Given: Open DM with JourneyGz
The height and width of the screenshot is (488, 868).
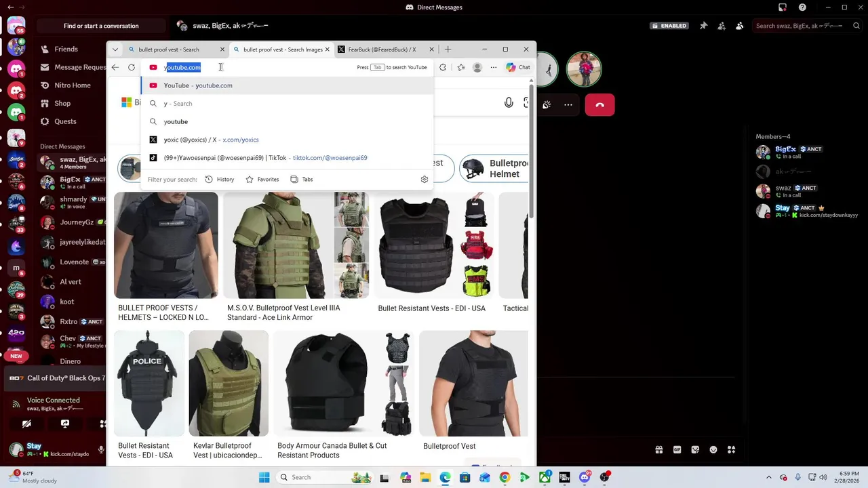Looking at the screenshot, I should pyautogui.click(x=71, y=222).
